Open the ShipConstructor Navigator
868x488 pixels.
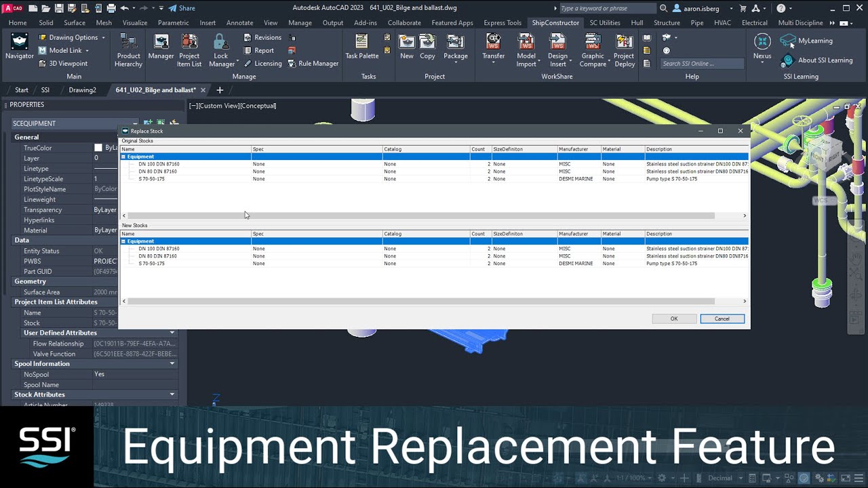click(x=20, y=47)
